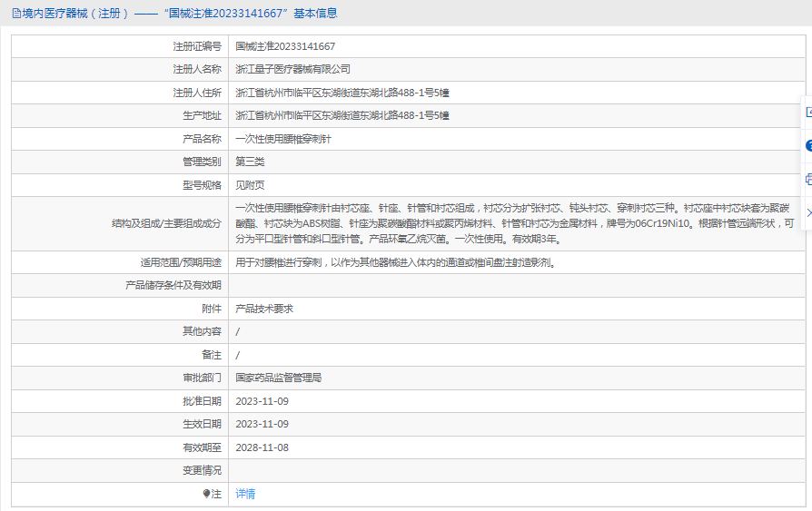Click the 其他内容 row label
Viewport: 812px width, 511px height.
click(x=202, y=331)
